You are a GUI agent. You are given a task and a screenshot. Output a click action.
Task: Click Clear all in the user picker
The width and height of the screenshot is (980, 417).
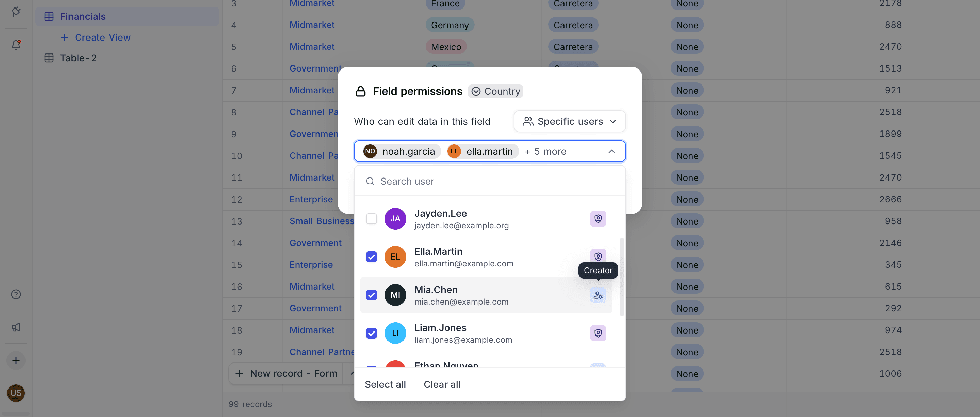tap(442, 384)
